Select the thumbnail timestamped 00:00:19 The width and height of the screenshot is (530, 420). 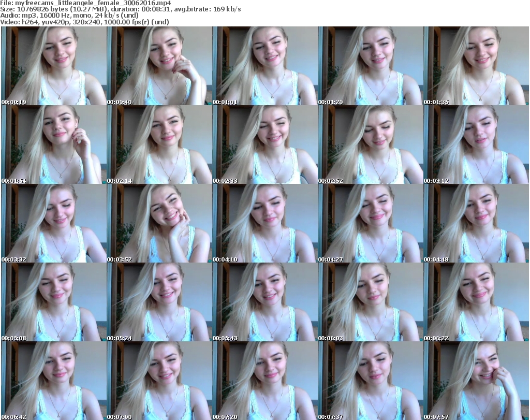54,66
